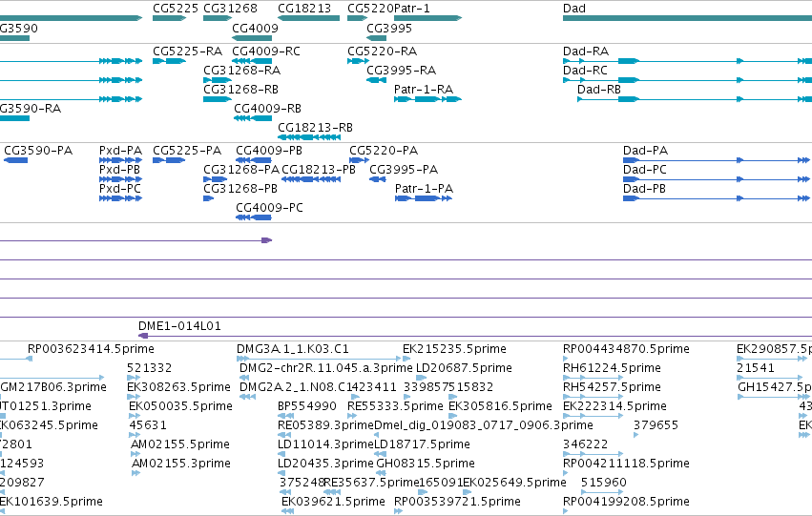Click the Patr-1-PA protein feature

pos(424,198)
